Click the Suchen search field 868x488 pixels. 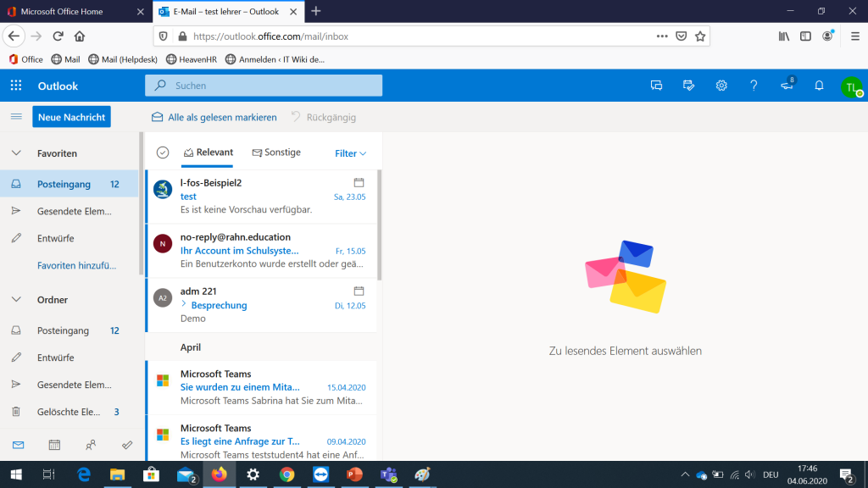click(264, 86)
